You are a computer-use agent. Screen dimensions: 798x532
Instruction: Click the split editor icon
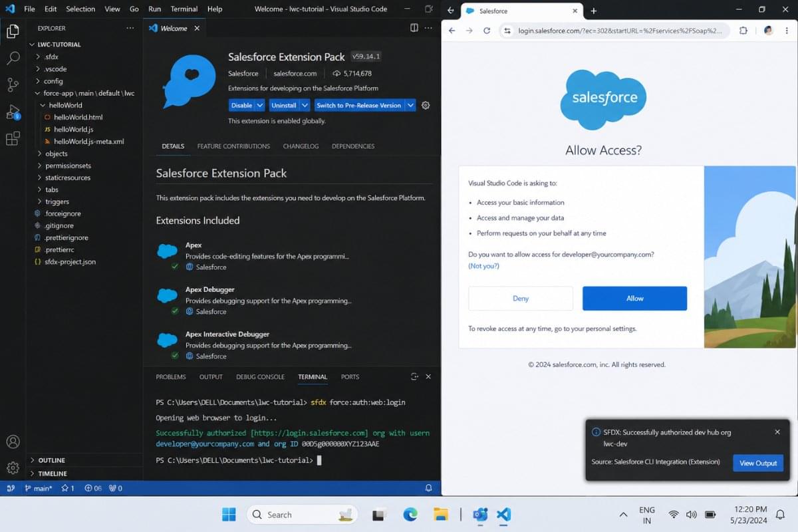(414, 28)
